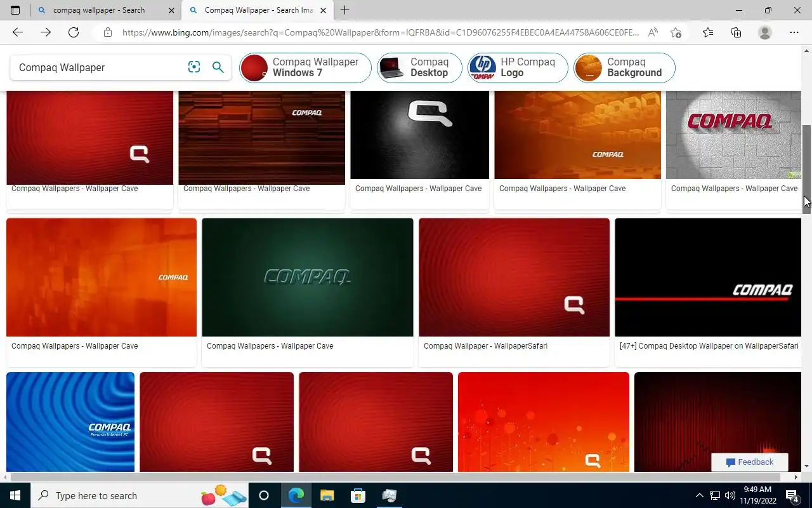Select Compaq Desktop suggestion chip
Image resolution: width=812 pixels, height=508 pixels.
click(x=419, y=67)
